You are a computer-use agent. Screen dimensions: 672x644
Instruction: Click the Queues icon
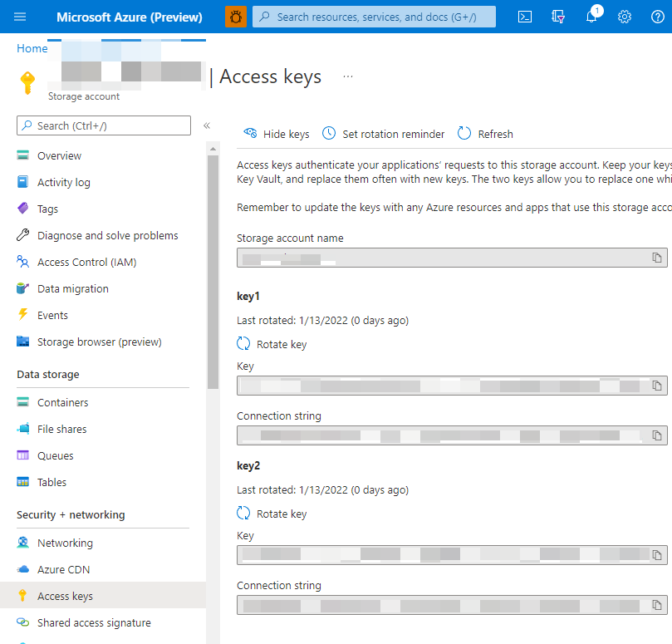pos(22,455)
